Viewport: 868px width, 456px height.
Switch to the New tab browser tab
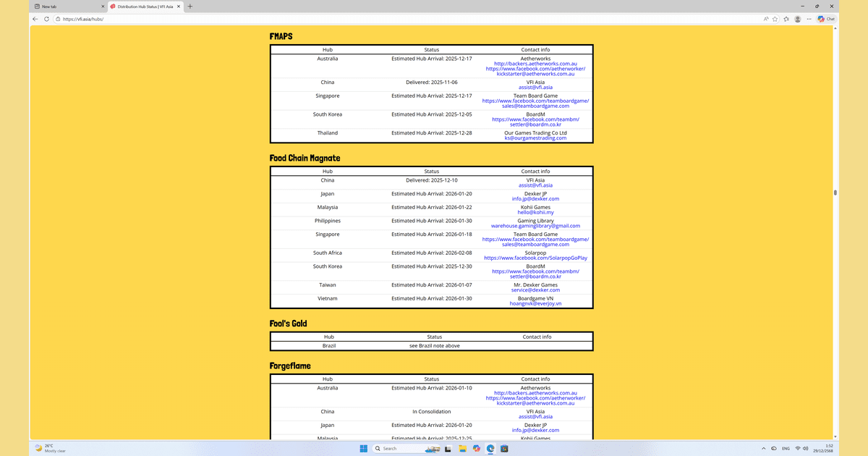click(69, 7)
